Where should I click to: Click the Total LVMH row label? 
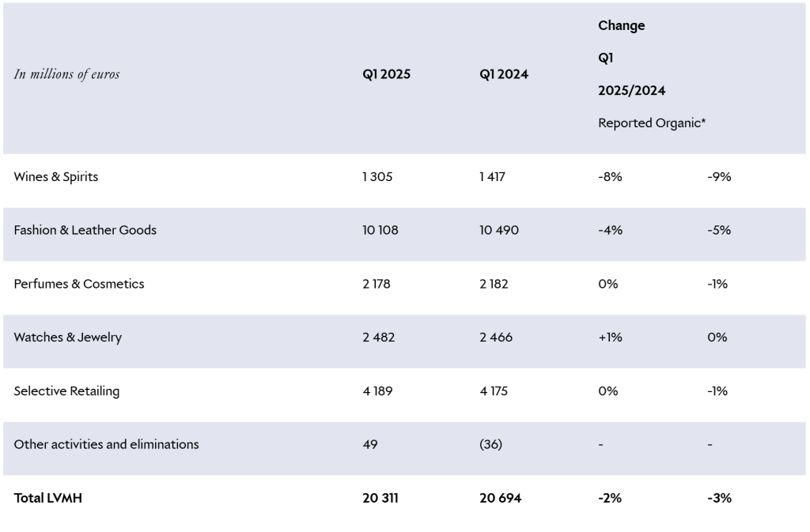(x=48, y=498)
